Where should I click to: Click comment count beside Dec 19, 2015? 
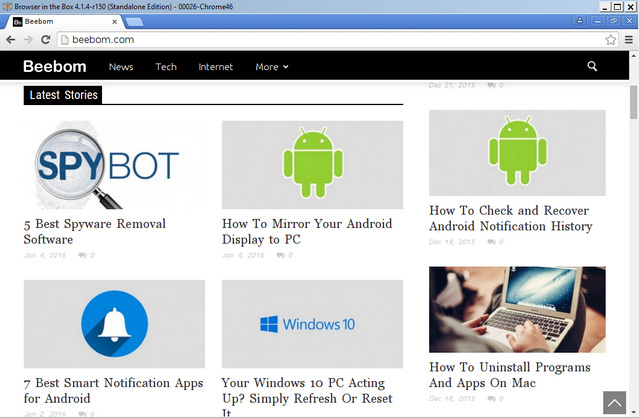coord(496,242)
